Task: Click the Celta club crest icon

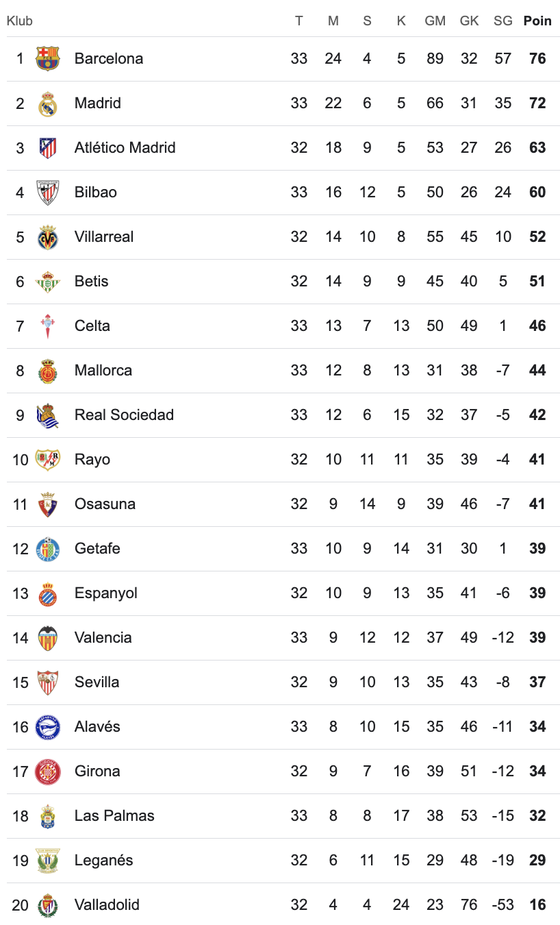Action: pos(47,326)
